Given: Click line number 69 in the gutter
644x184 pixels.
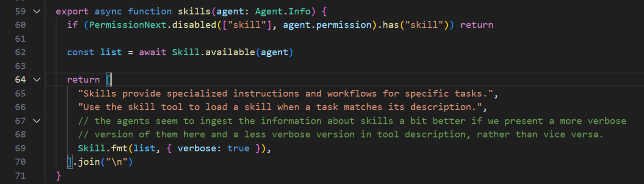Looking at the screenshot, I should coord(20,148).
